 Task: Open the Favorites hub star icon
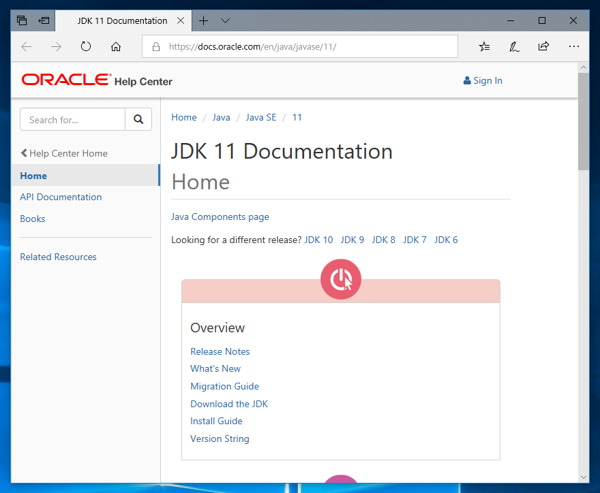point(484,47)
